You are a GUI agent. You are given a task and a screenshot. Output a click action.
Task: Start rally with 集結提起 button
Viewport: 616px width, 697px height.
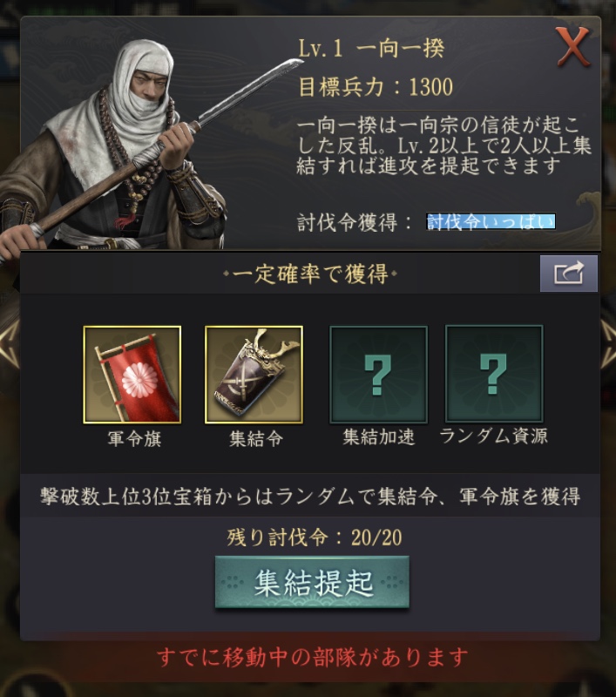[312, 582]
